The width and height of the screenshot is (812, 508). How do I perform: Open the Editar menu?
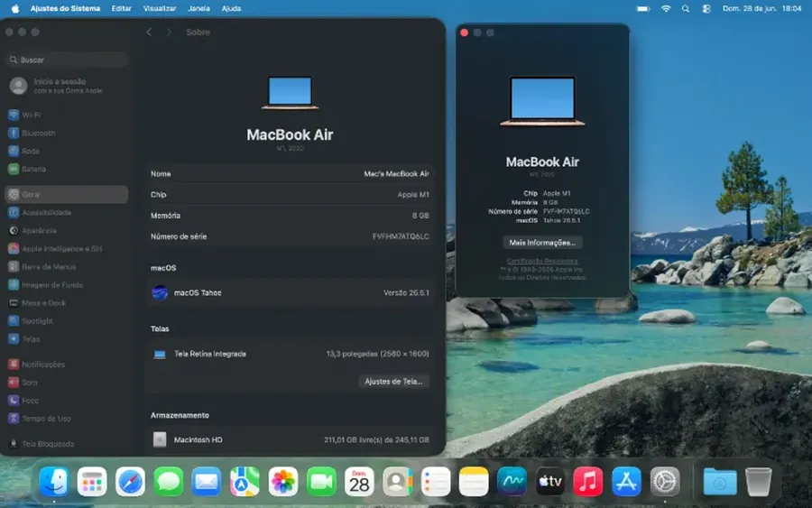point(121,8)
